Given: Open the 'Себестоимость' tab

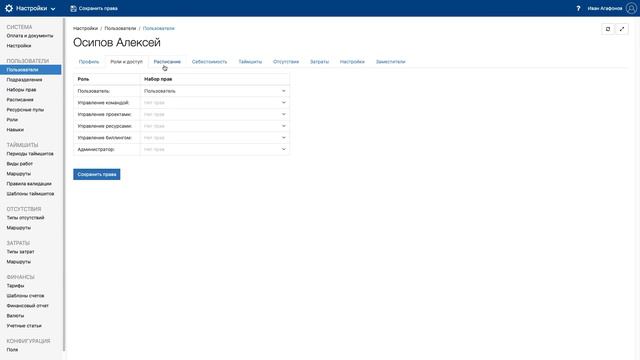Looking at the screenshot, I should click(209, 62).
